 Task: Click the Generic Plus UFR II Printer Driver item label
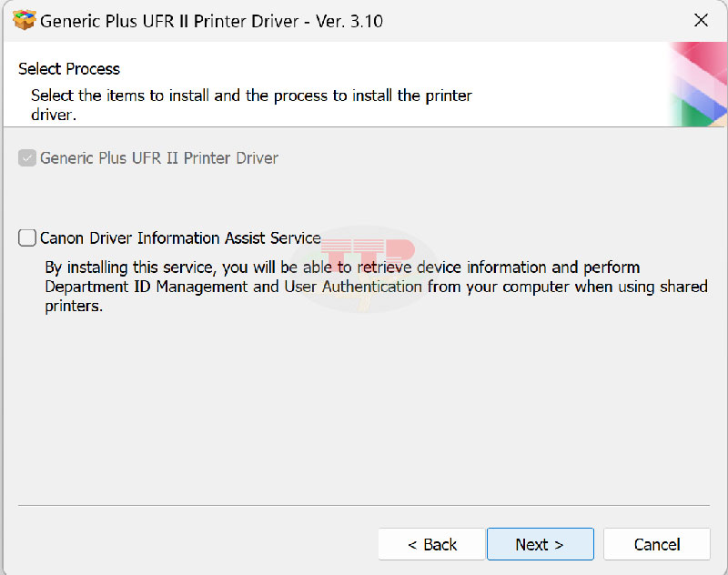tap(158, 157)
